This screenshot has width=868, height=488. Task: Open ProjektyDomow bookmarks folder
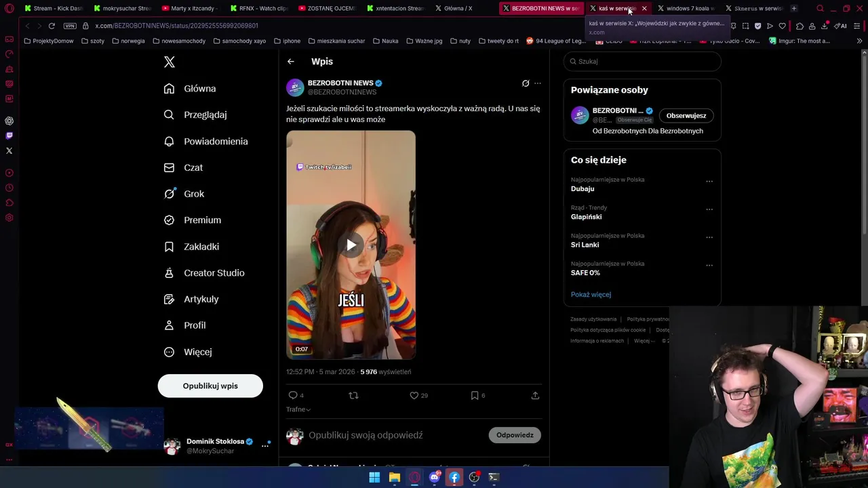pos(49,41)
